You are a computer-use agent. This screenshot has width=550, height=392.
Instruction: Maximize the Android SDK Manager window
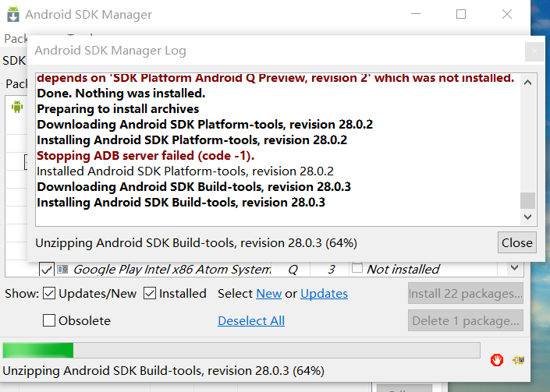click(x=461, y=14)
